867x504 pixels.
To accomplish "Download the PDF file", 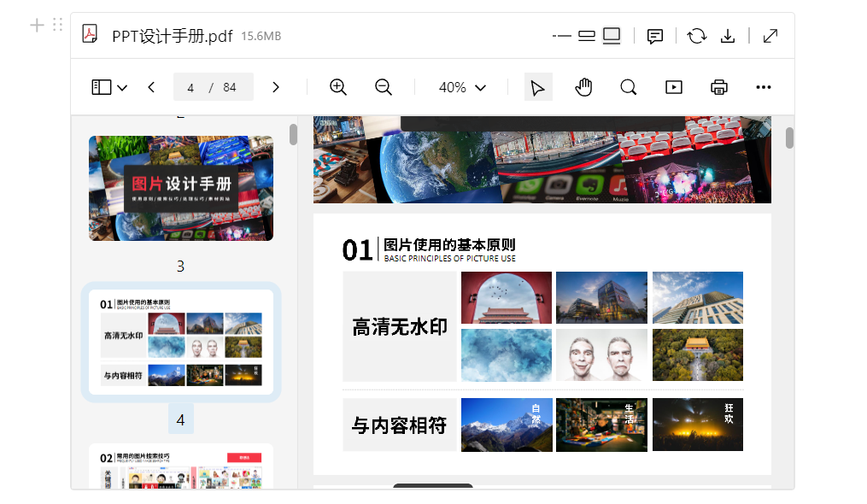I will tap(728, 36).
